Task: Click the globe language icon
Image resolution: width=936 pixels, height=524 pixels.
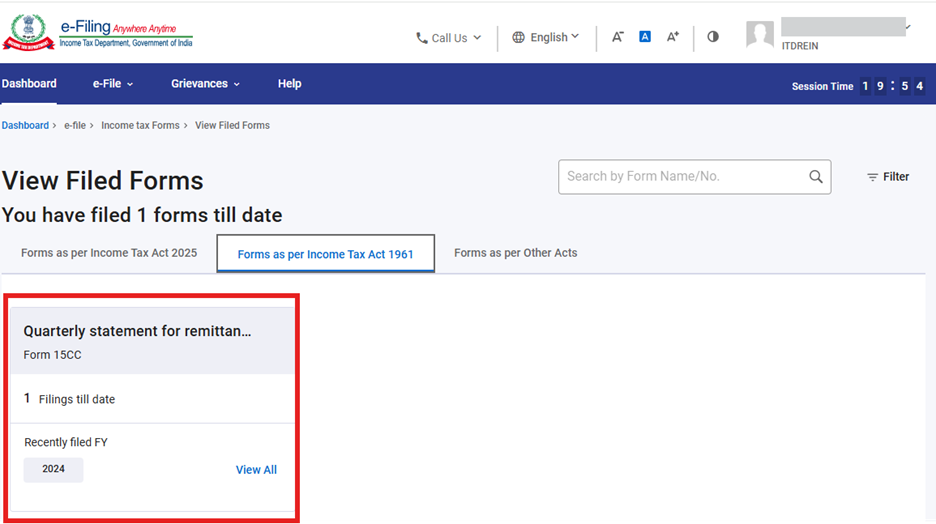Action: click(518, 38)
